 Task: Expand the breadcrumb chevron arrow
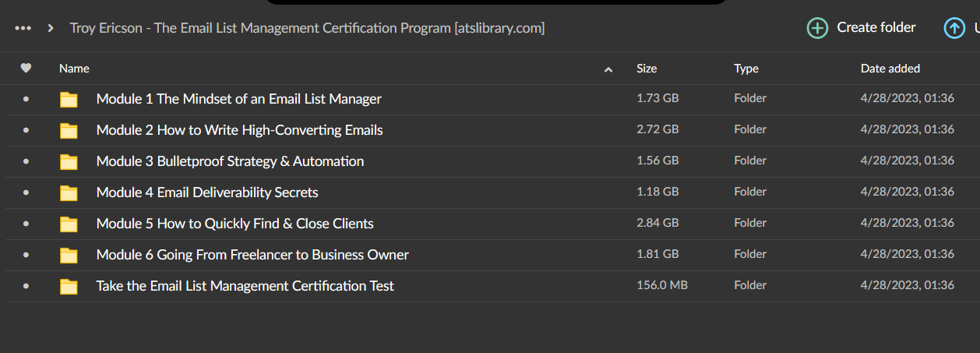point(51,28)
